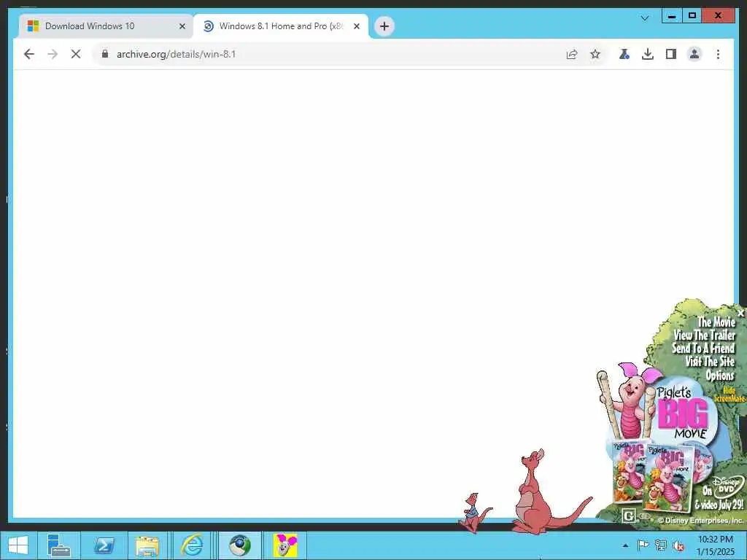Click the muted volume tray icon
This screenshot has width=747, height=560.
tap(678, 545)
